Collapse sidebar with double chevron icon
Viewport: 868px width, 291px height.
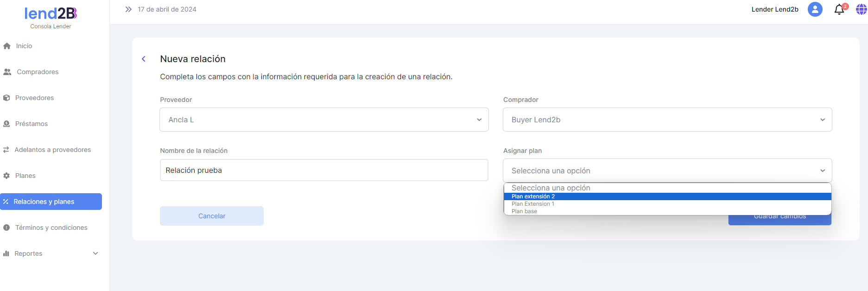click(x=128, y=9)
